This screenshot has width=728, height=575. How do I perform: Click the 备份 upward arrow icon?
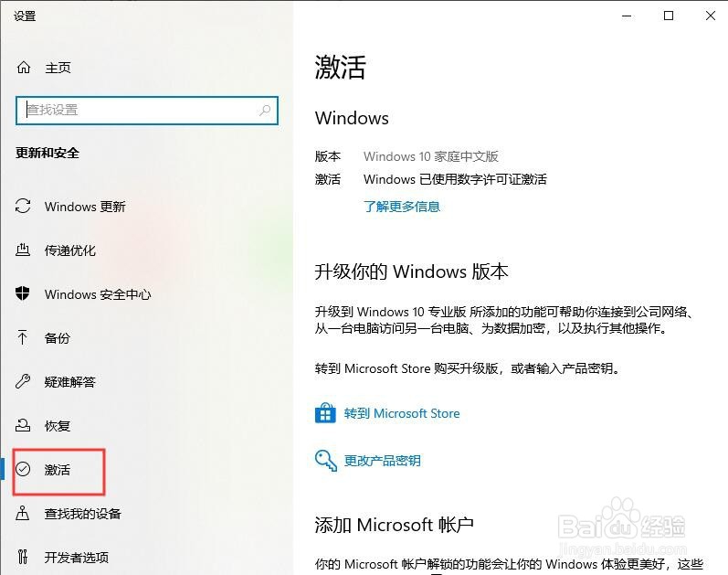click(22, 337)
